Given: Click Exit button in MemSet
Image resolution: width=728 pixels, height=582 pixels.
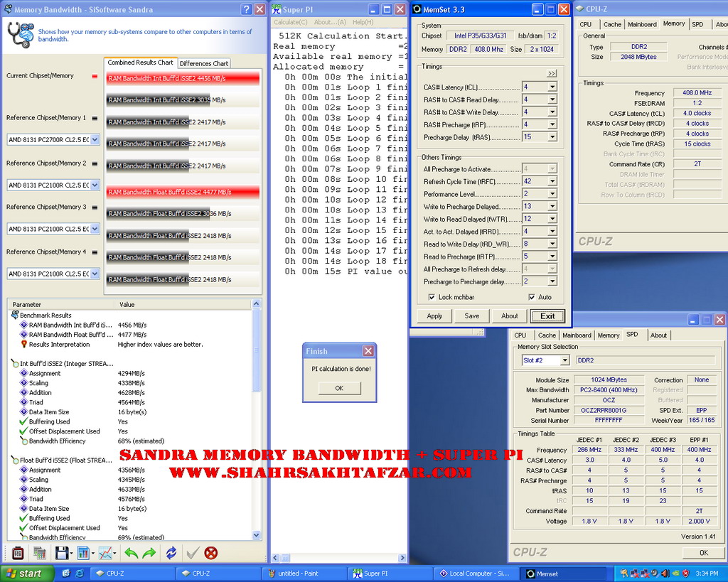Looking at the screenshot, I should click(x=547, y=316).
